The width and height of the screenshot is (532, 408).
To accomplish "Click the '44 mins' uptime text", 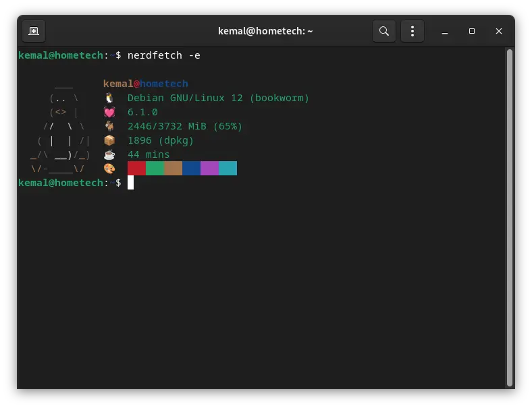I will pos(149,154).
